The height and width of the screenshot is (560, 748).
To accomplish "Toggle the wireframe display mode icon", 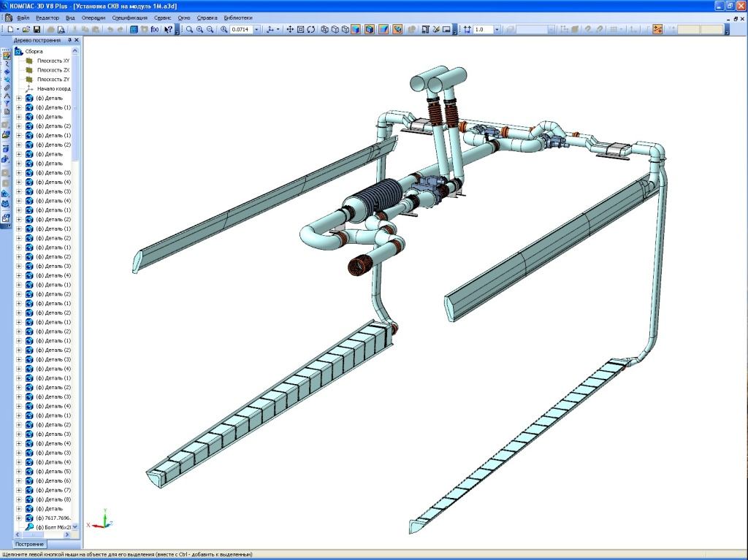I will pyautogui.click(x=324, y=30).
